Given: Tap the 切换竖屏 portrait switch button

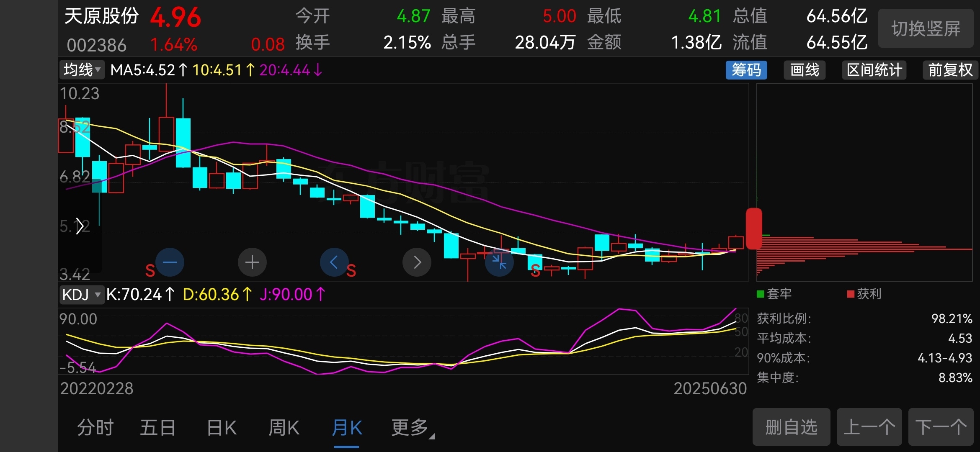Looking at the screenshot, I should 926,28.
